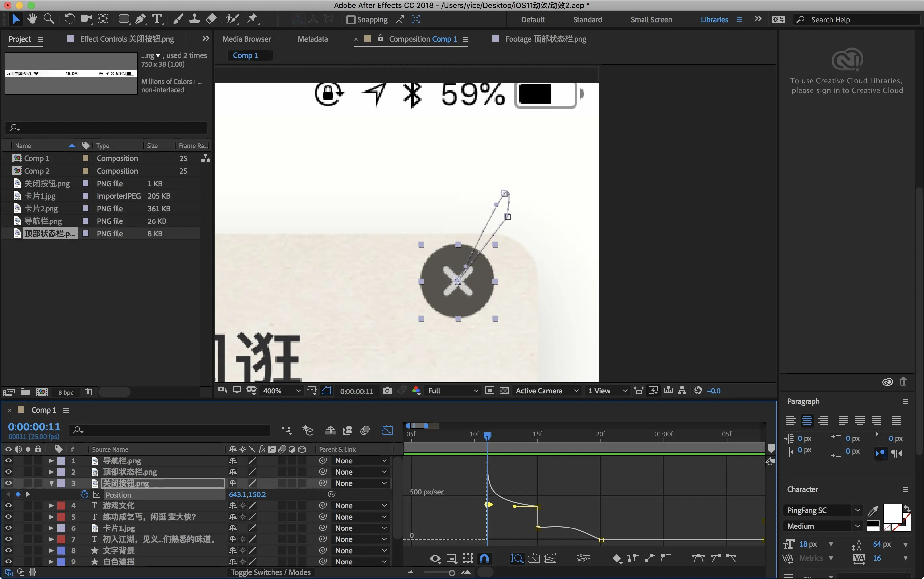The width and height of the screenshot is (924, 579).
Task: Click the Toggle Switches / Modes button
Action: [270, 572]
